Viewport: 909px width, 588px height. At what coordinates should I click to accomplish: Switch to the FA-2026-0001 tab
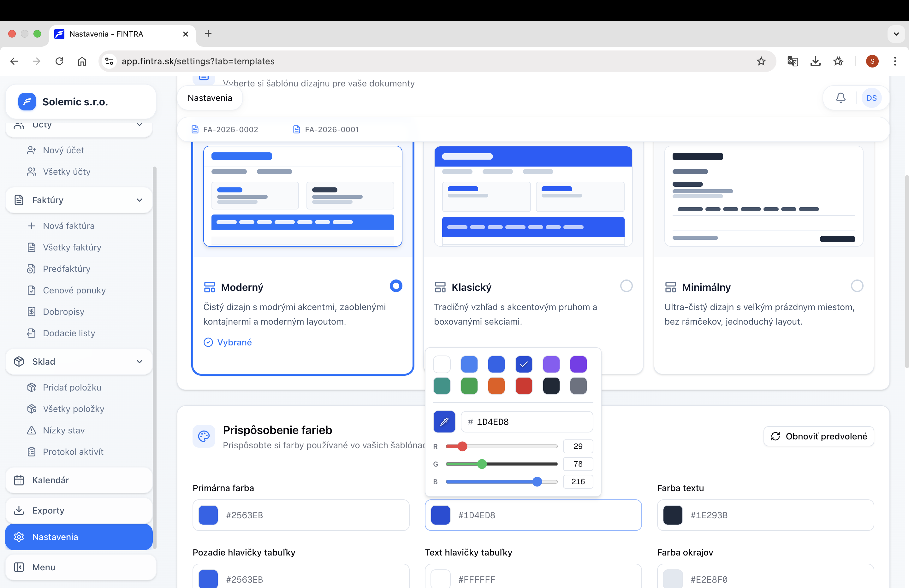[x=331, y=129]
